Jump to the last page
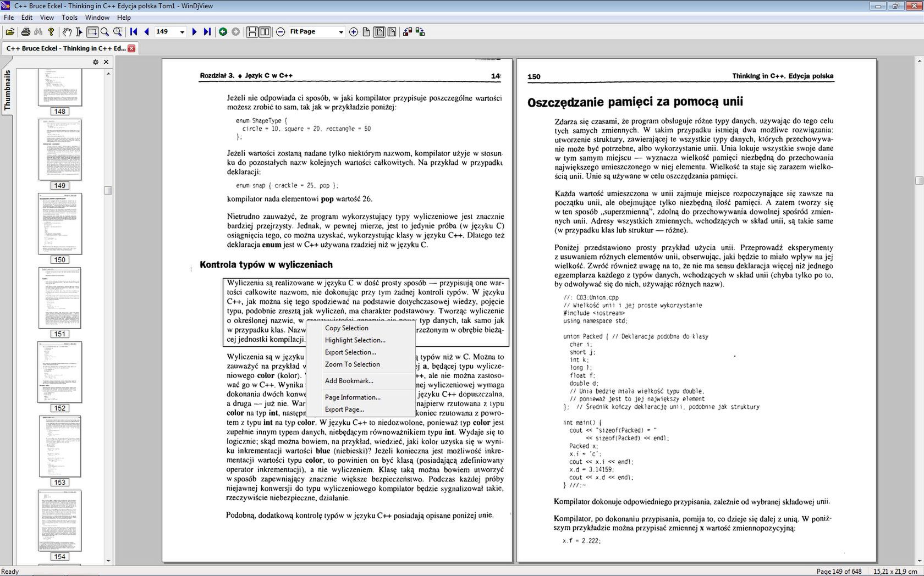The width and height of the screenshot is (924, 576). 207,32
